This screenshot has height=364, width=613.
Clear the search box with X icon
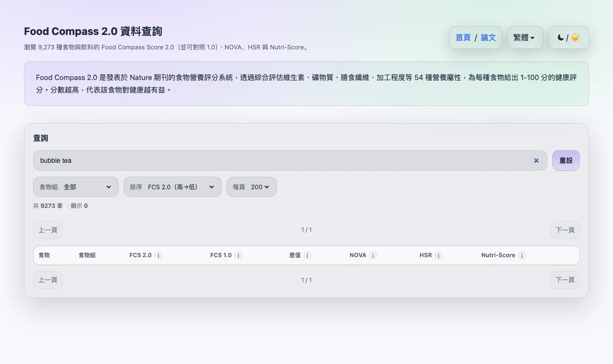(x=536, y=160)
